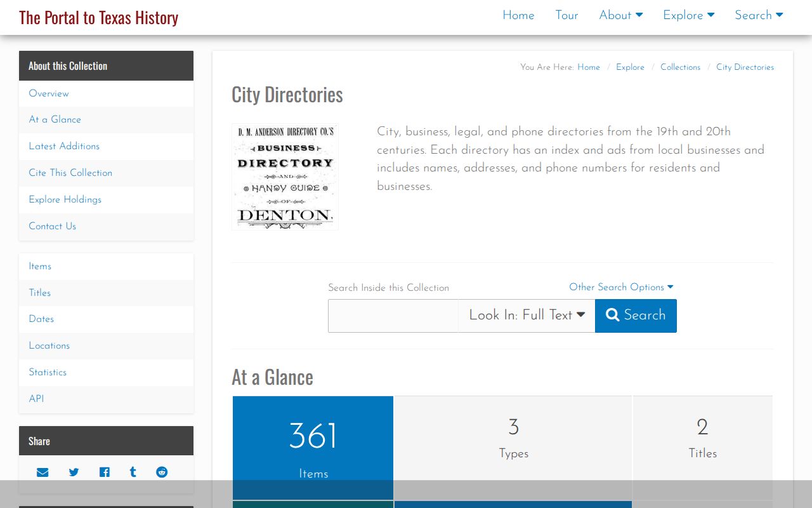The width and height of the screenshot is (812, 508).
Task: Open the Search navigation dropdown
Action: pos(759,15)
